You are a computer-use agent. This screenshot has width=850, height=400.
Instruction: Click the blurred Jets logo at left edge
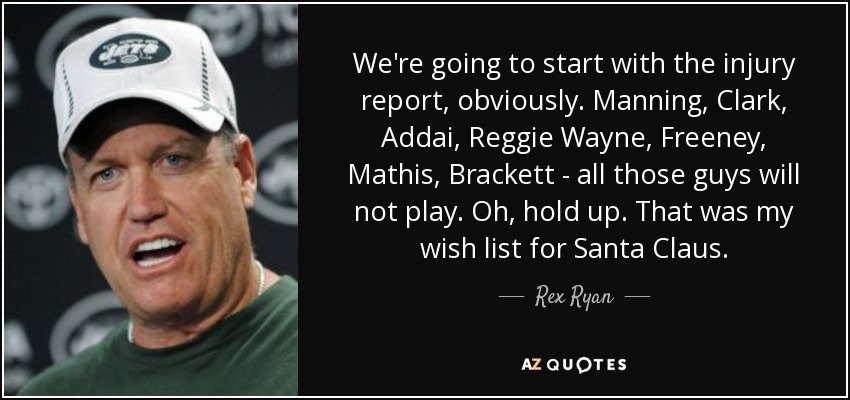point(35,197)
